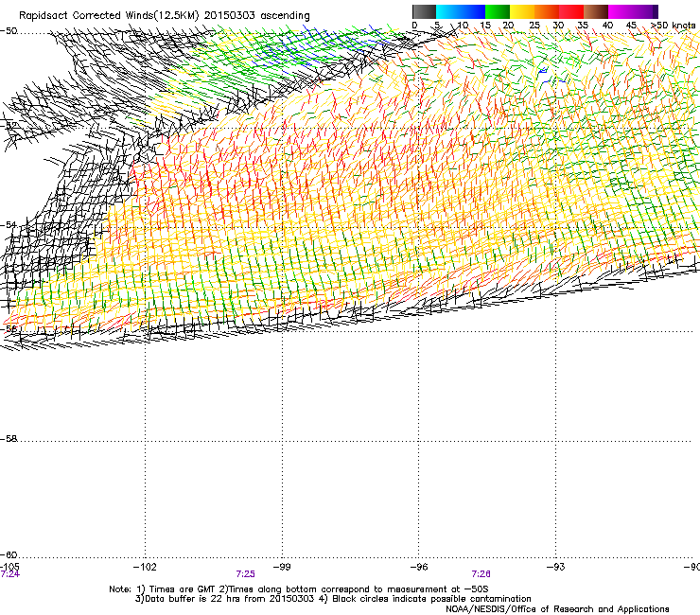Click the -93 longitude axis label

[556, 567]
